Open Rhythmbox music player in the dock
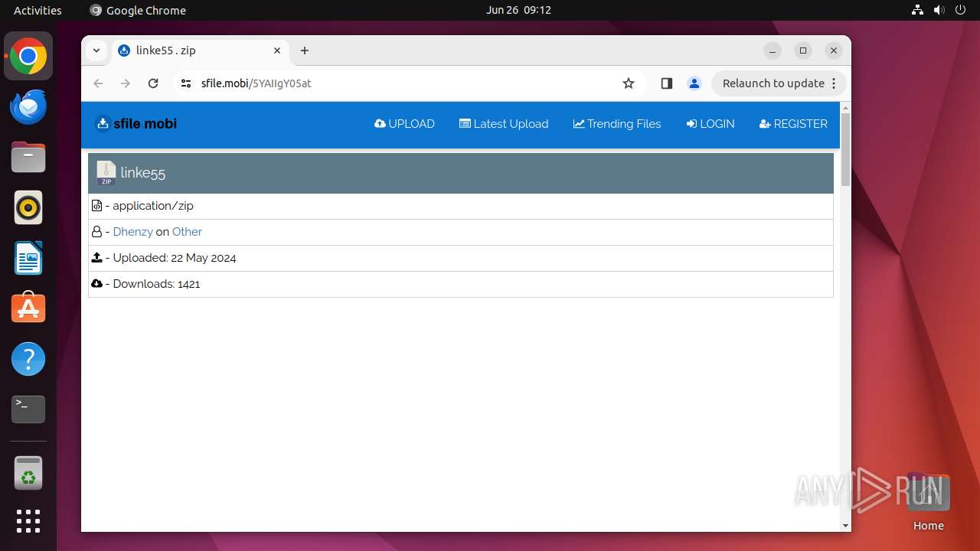Image resolution: width=980 pixels, height=551 pixels. tap(28, 207)
